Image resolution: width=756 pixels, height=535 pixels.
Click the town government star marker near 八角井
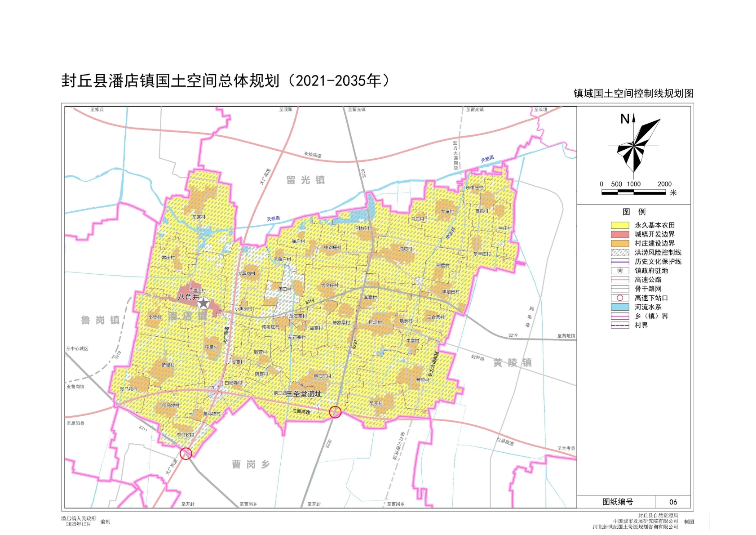(x=203, y=303)
